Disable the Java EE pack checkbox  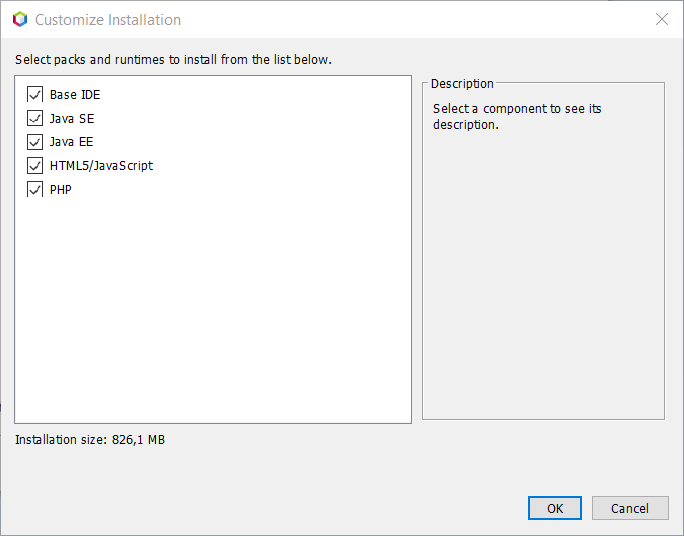pyautogui.click(x=35, y=142)
